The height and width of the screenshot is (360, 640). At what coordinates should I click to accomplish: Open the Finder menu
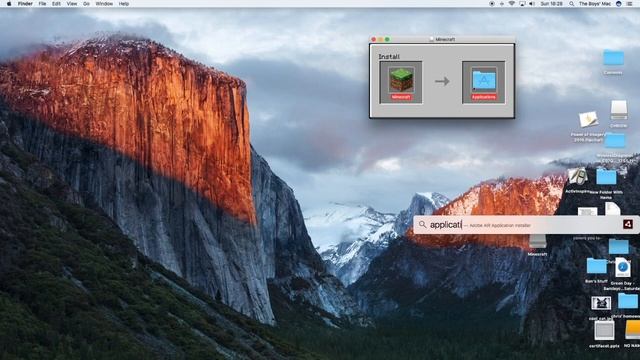pyautogui.click(x=25, y=4)
